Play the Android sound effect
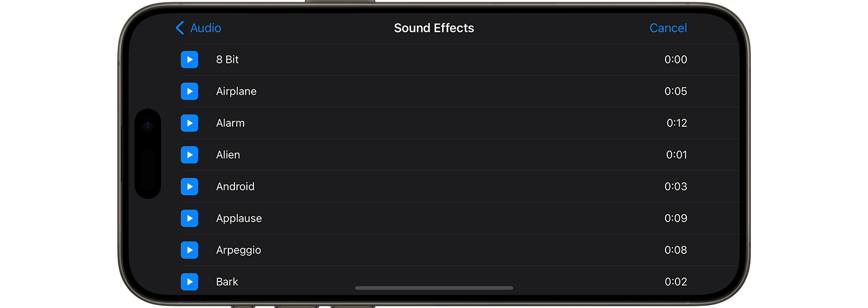 (x=189, y=187)
